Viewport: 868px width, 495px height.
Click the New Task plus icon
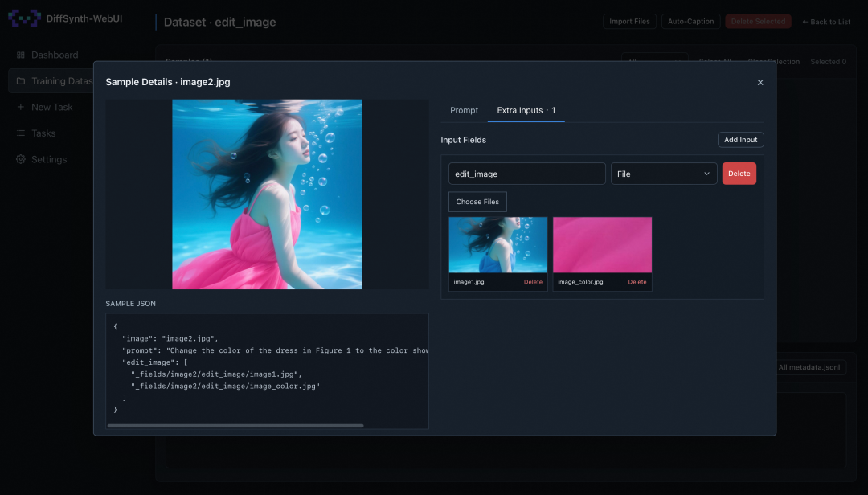coord(20,107)
